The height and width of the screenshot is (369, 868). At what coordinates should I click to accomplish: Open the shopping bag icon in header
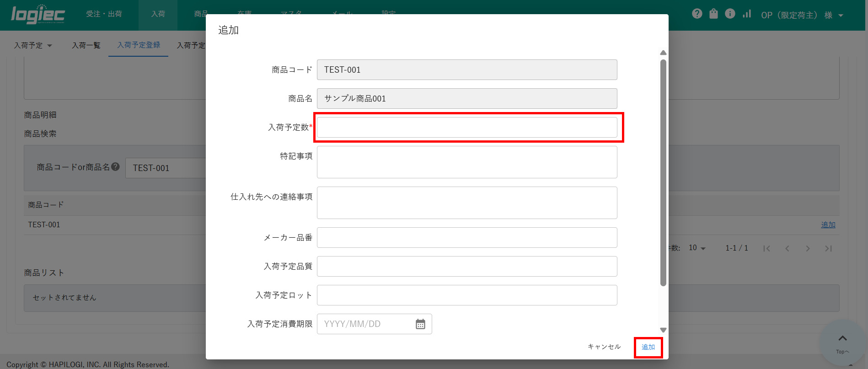point(713,14)
